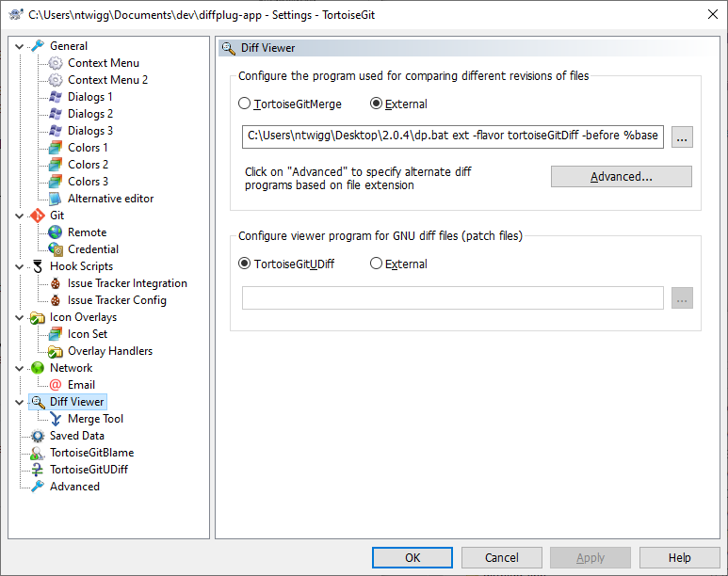
Task: Click the external diff command path field
Action: pos(453,136)
